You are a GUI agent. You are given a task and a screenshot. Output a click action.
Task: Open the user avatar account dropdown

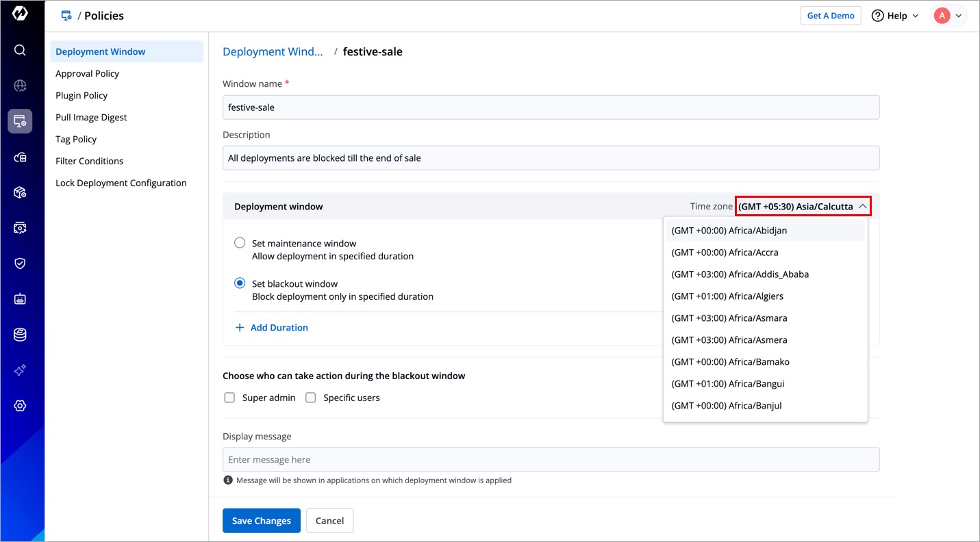[948, 16]
